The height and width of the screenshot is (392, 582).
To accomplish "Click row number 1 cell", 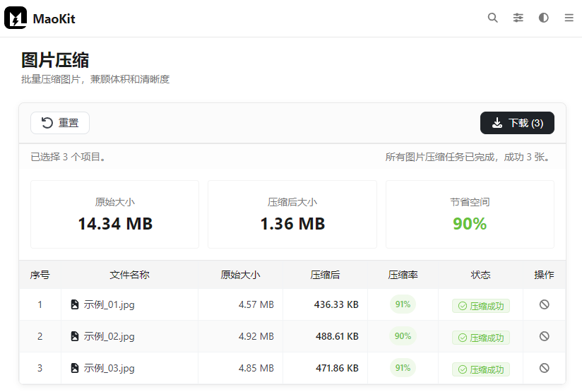I will tap(40, 304).
